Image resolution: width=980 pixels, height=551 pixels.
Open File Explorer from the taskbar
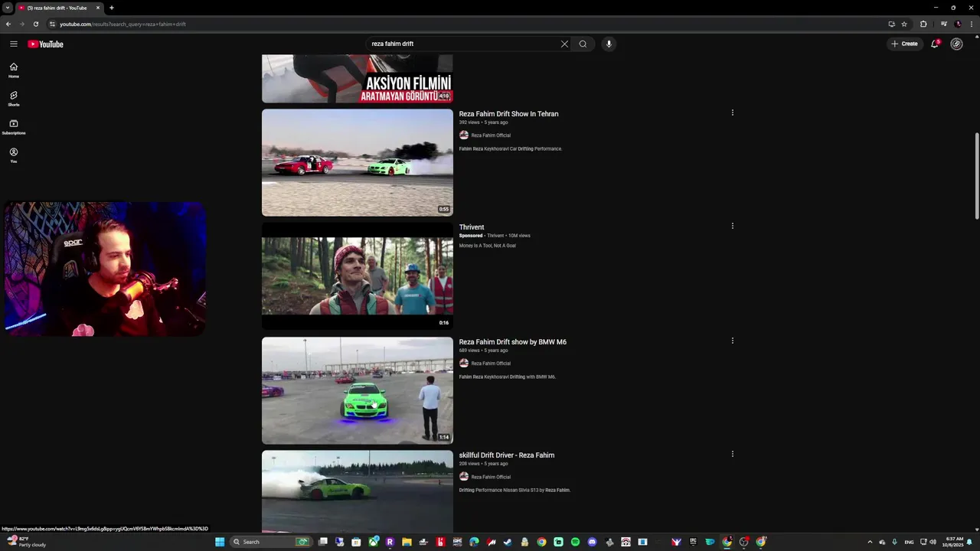coord(407,542)
